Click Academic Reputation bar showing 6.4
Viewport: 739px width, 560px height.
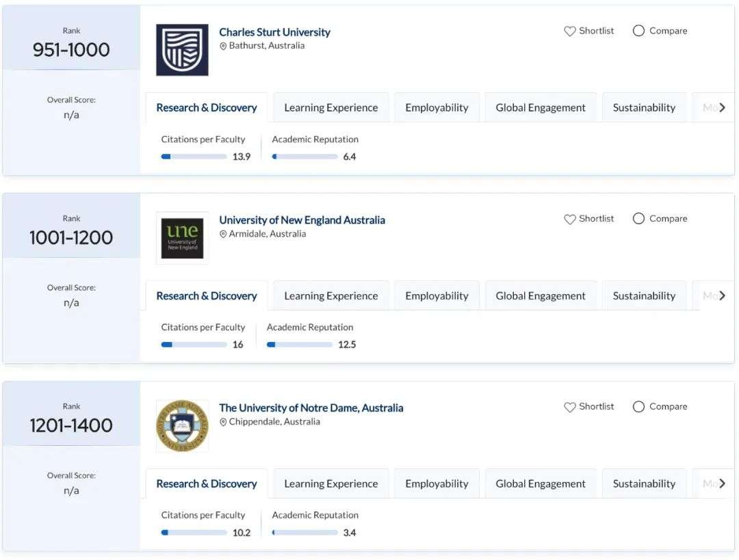(x=304, y=157)
